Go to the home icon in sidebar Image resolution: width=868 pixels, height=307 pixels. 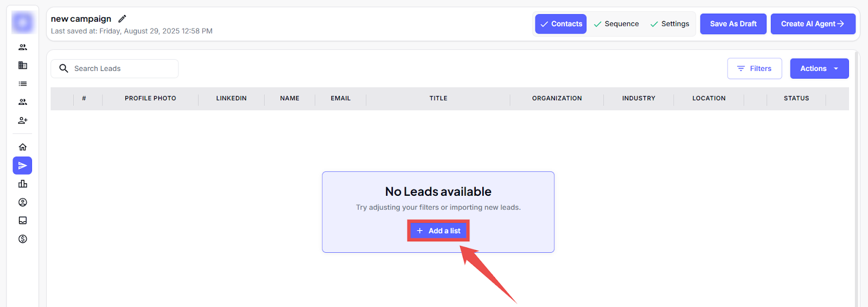point(23,147)
